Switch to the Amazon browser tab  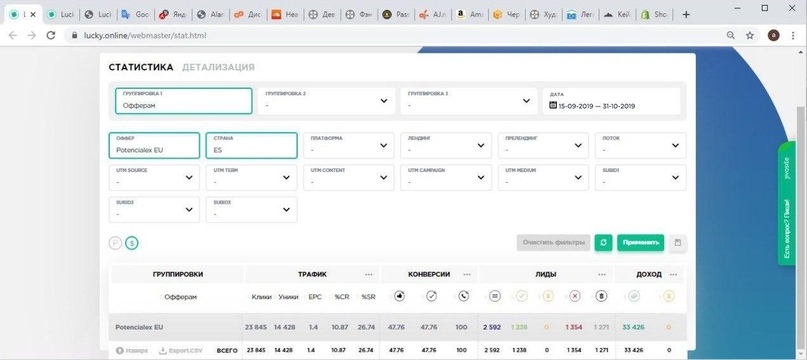[469, 15]
